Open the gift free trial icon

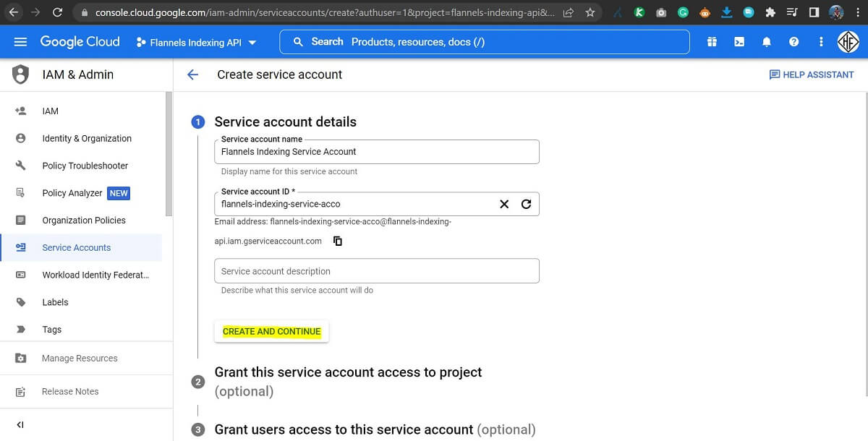[x=712, y=42]
